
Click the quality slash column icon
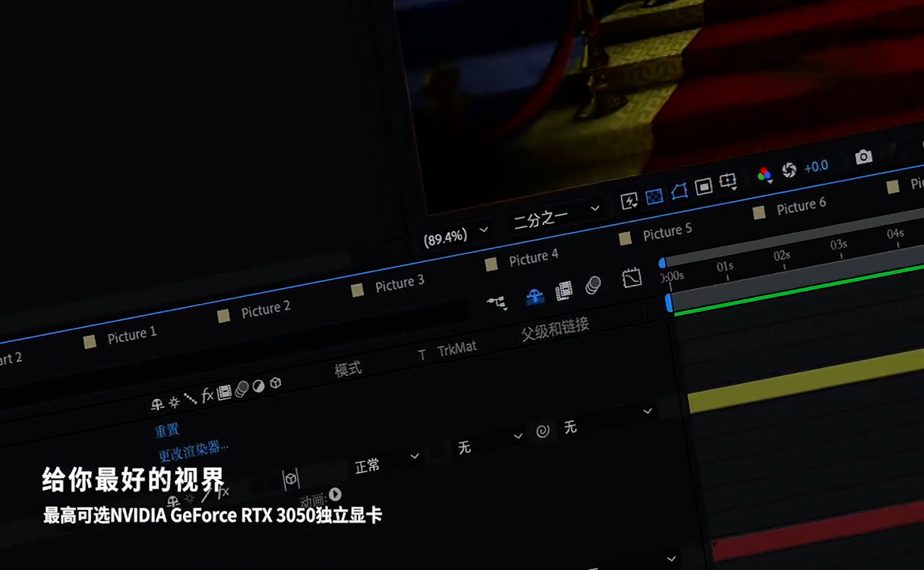pyautogui.click(x=190, y=399)
